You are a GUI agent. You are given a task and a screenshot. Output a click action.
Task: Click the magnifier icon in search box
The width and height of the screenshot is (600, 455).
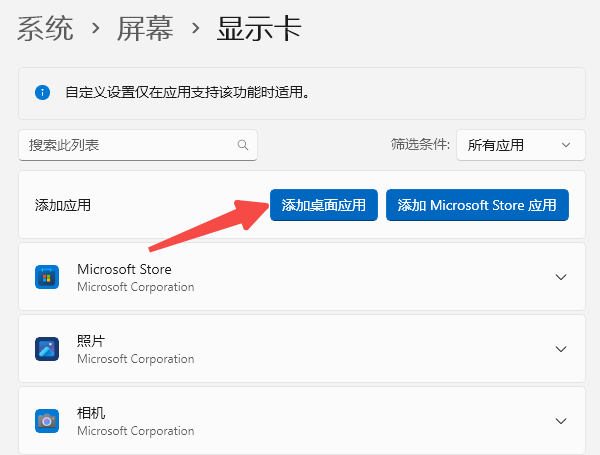pos(242,145)
